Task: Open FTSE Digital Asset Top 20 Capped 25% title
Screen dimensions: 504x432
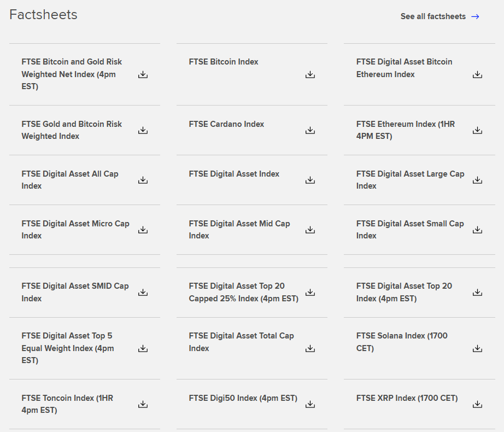Action: pos(243,292)
